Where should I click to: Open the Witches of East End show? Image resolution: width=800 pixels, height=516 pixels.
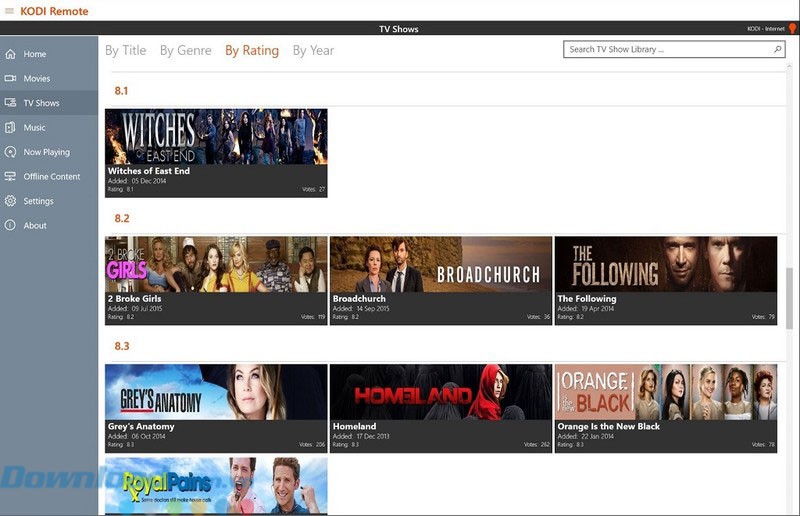[216, 137]
